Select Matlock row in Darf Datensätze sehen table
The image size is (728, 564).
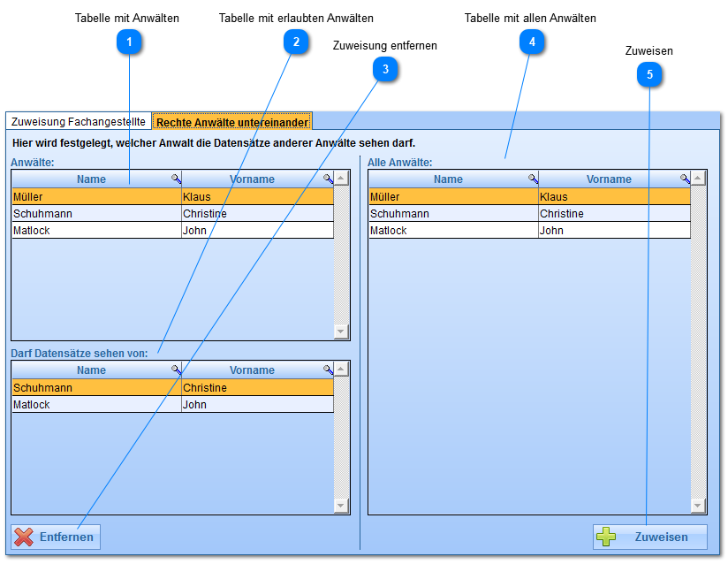(x=95, y=405)
